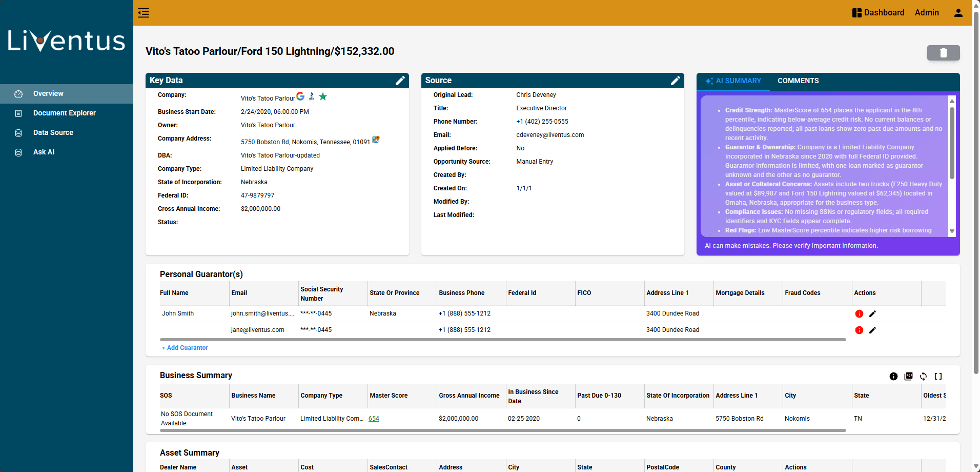This screenshot has width=980, height=472.
Task: Click the Liventus logo
Action: (x=66, y=41)
